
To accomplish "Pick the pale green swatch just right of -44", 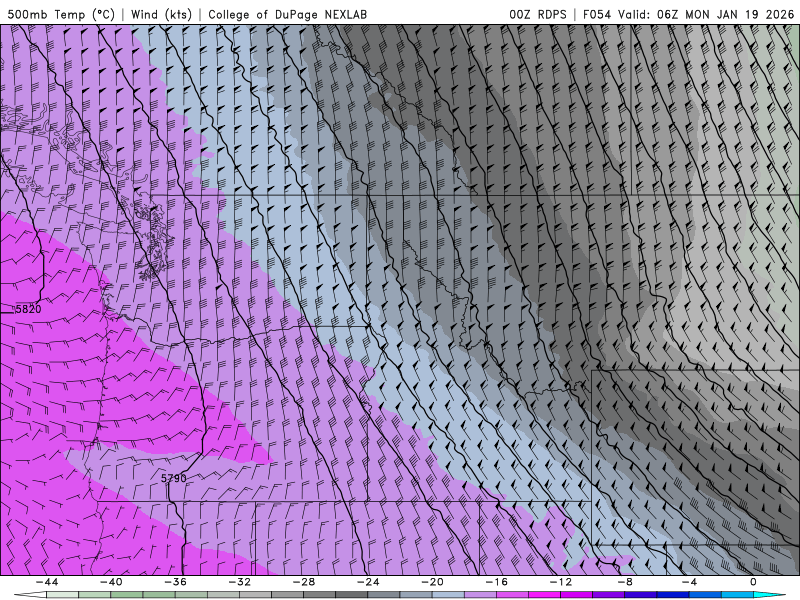I will pyautogui.click(x=62, y=595).
